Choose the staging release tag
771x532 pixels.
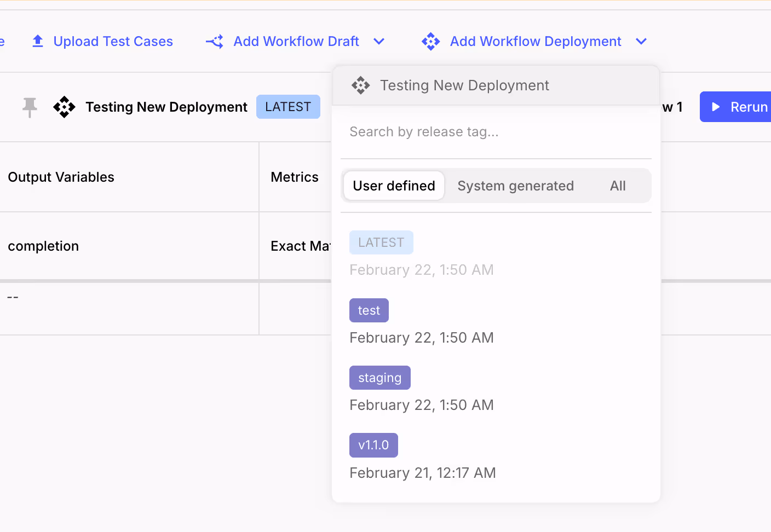coord(379,378)
